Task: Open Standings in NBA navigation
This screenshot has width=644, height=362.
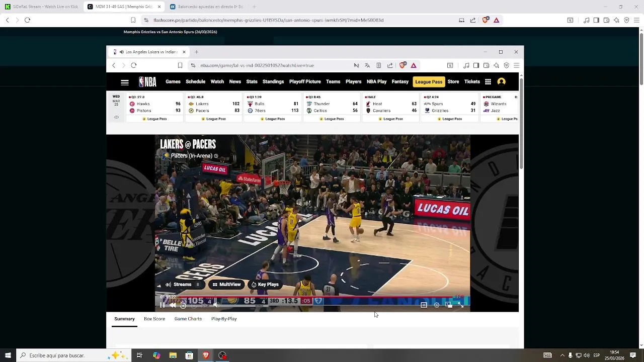Action: tap(273, 81)
